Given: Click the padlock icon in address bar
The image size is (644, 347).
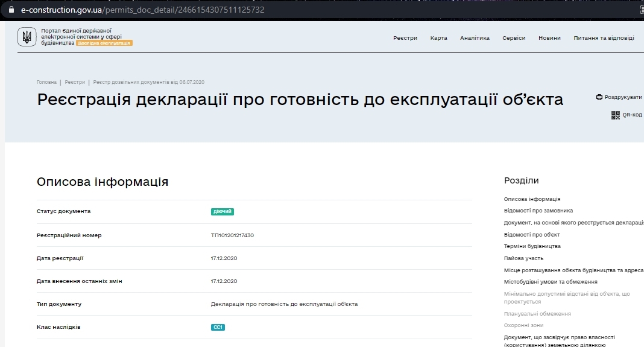Looking at the screenshot, I should 11,10.
